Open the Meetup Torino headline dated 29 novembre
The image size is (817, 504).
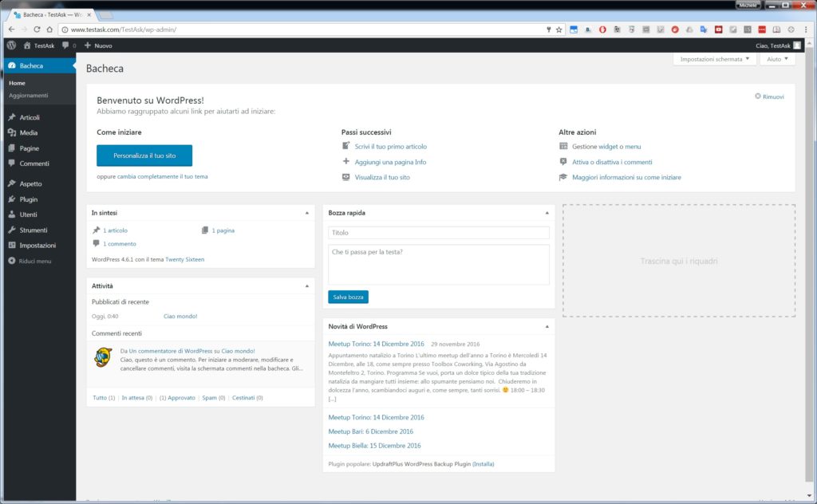[x=377, y=344]
